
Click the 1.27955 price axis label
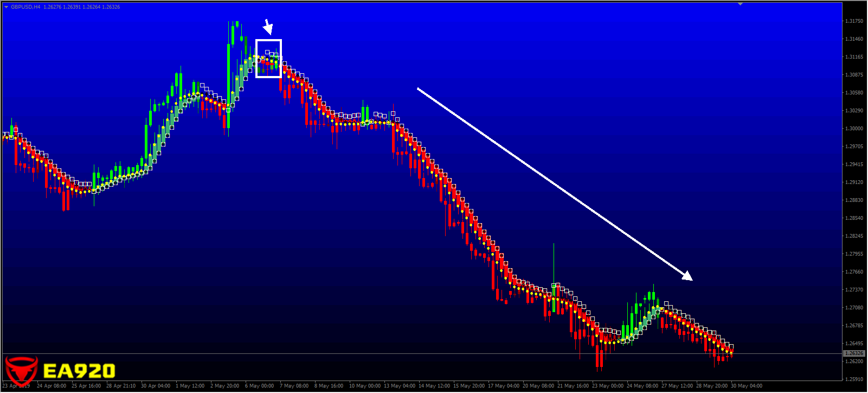click(854, 254)
